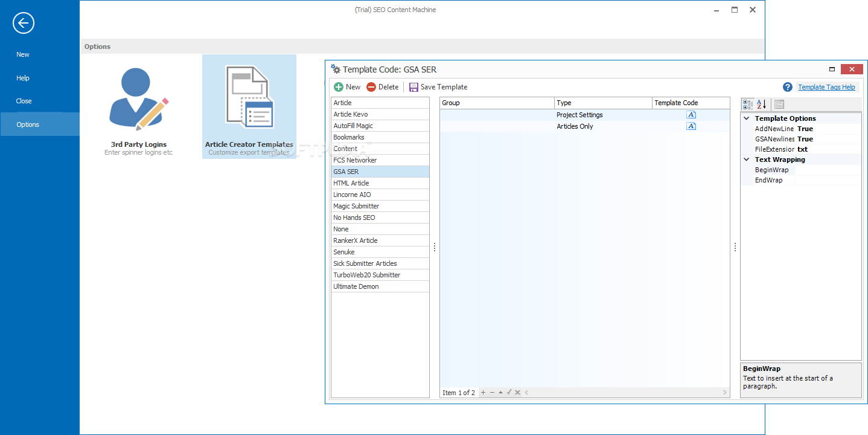Open the Article Creator Templates tile

click(x=249, y=107)
